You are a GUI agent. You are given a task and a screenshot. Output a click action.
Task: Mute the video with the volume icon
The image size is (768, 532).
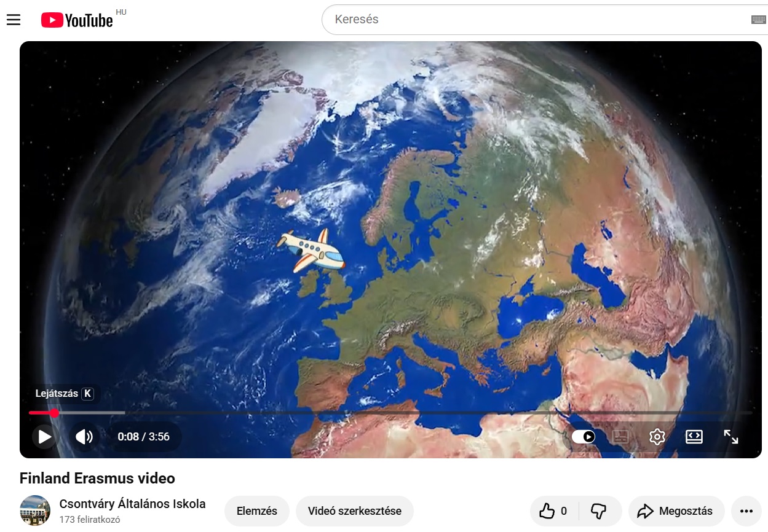coord(84,437)
